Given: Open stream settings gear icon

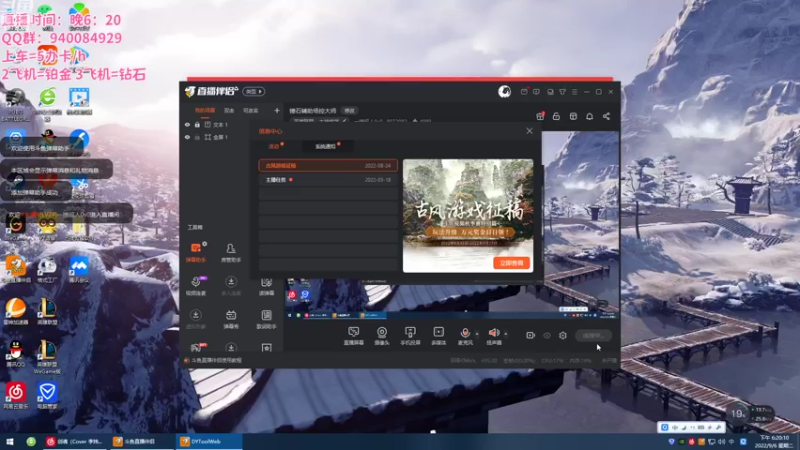Looking at the screenshot, I should (x=563, y=335).
